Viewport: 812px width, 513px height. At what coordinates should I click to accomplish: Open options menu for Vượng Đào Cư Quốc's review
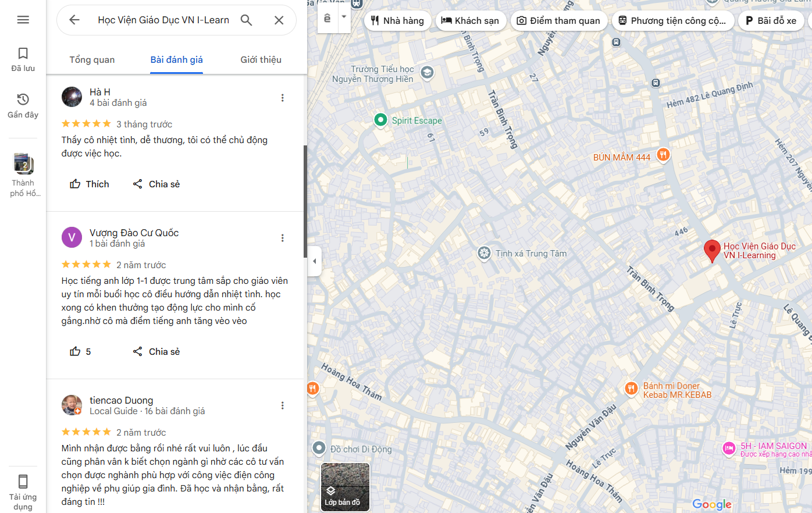tap(283, 238)
